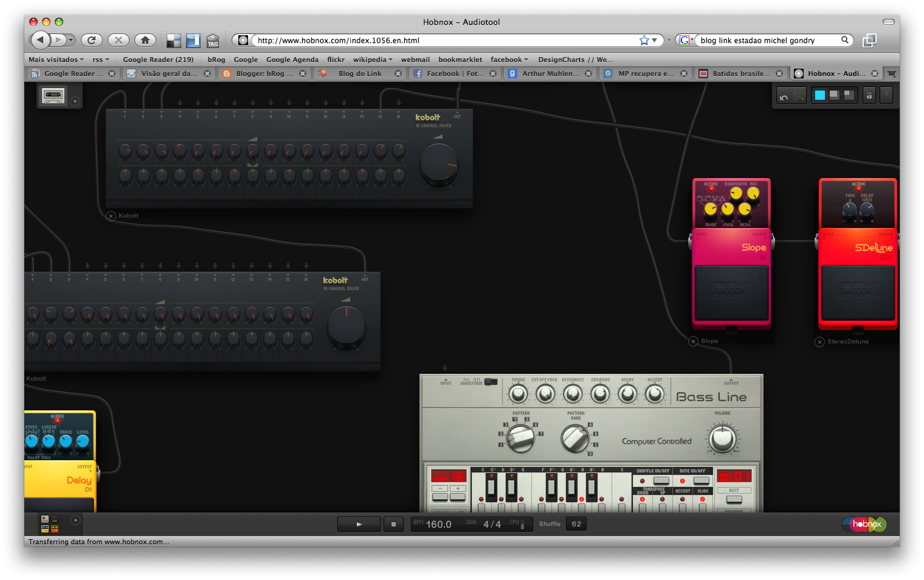Image resolution: width=924 pixels, height=580 pixels.
Task: Open the Mais visitados bookmarks dropdown
Action: click(x=56, y=60)
